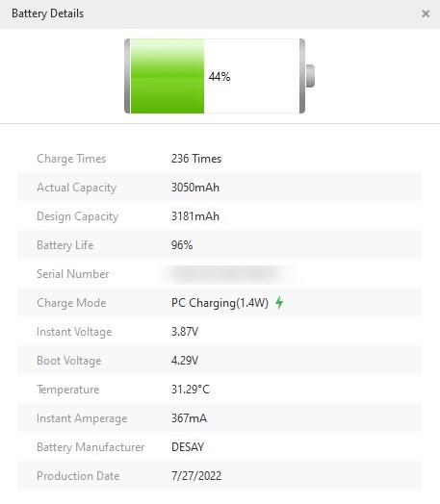Click the Serial Number label

(x=72, y=274)
